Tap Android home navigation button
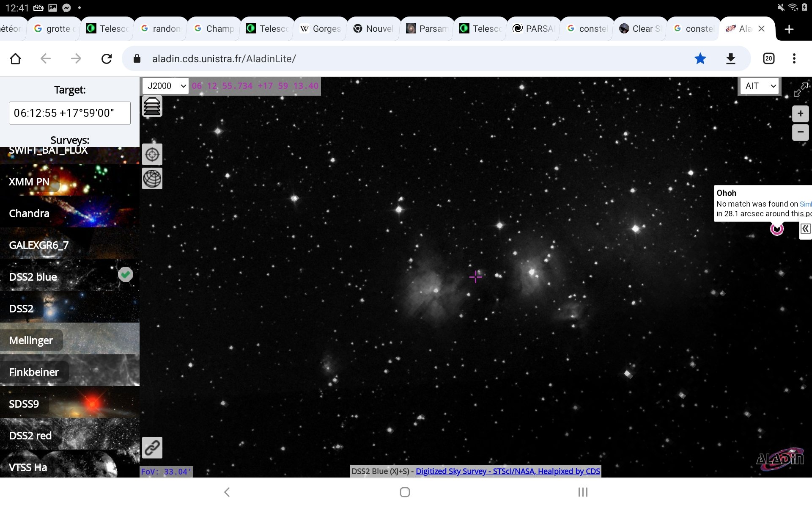 pyautogui.click(x=405, y=492)
